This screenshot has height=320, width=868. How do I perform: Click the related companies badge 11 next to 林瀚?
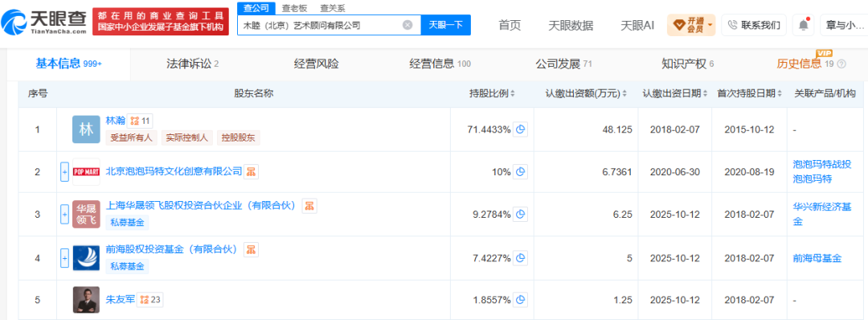pos(140,120)
